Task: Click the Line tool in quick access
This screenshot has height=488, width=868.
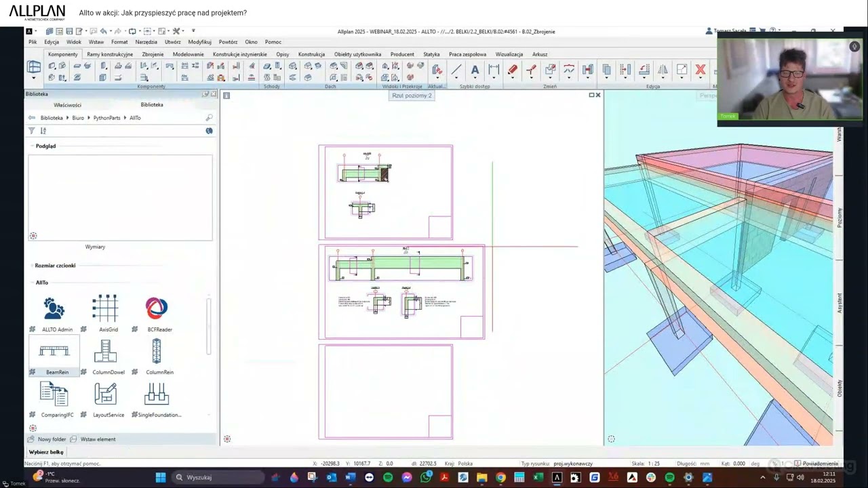Action: tap(456, 70)
